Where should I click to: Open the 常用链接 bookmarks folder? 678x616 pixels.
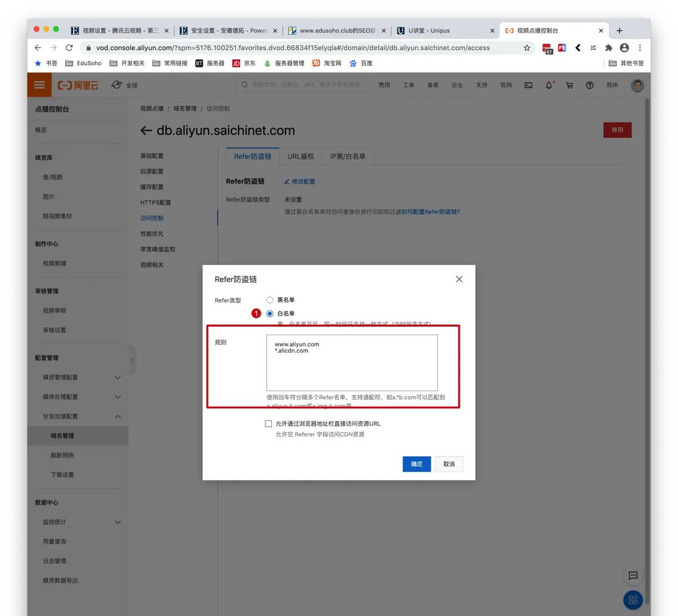[170, 63]
